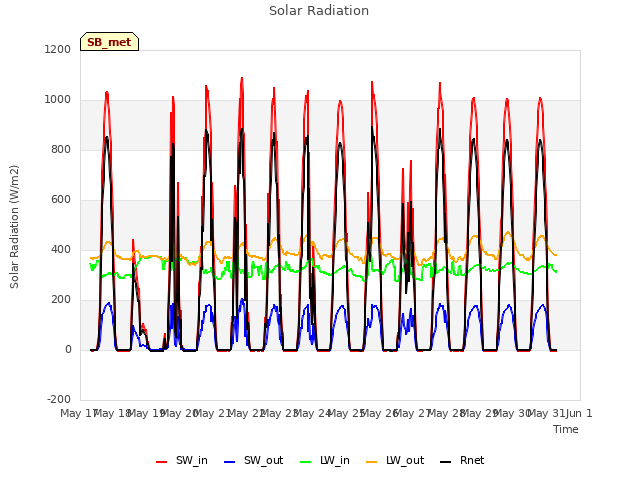Image resolution: width=640 pixels, height=480 pixels.
Task: Click the SB_met annotation label
Action: coord(109,42)
